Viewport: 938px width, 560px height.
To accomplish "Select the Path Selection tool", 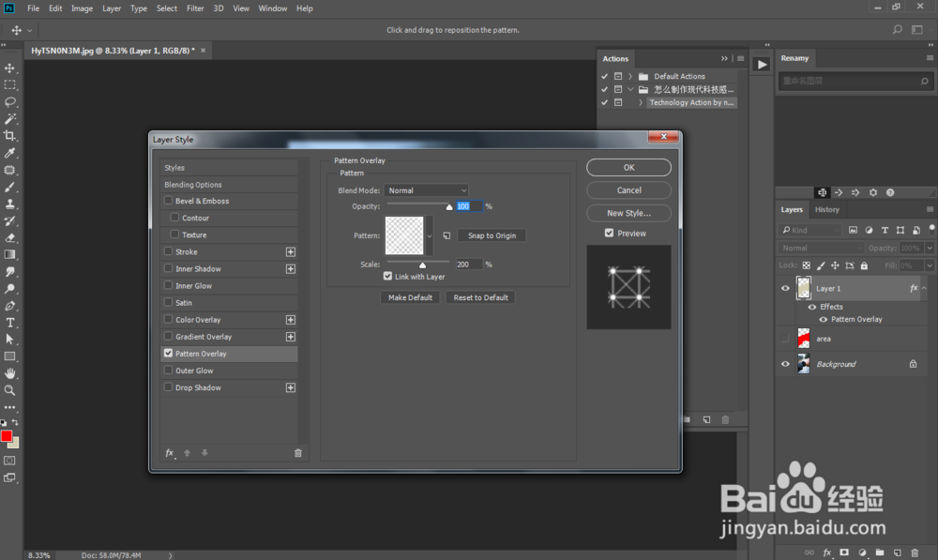I will tap(9, 340).
